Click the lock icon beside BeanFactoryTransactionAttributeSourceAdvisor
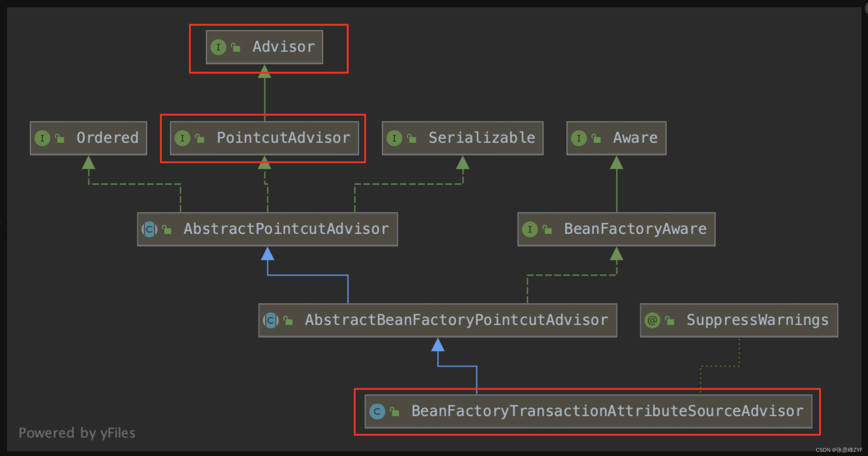 click(x=395, y=412)
